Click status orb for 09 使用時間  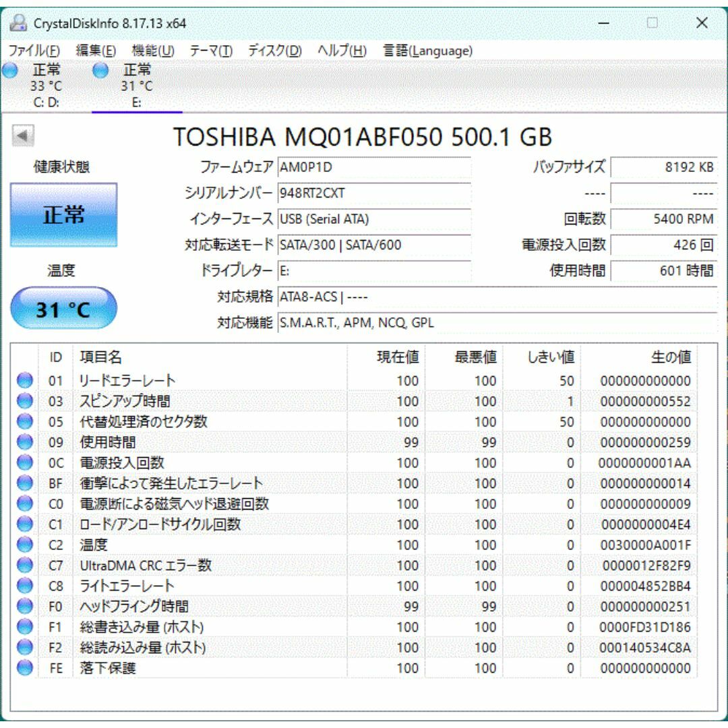(25, 442)
